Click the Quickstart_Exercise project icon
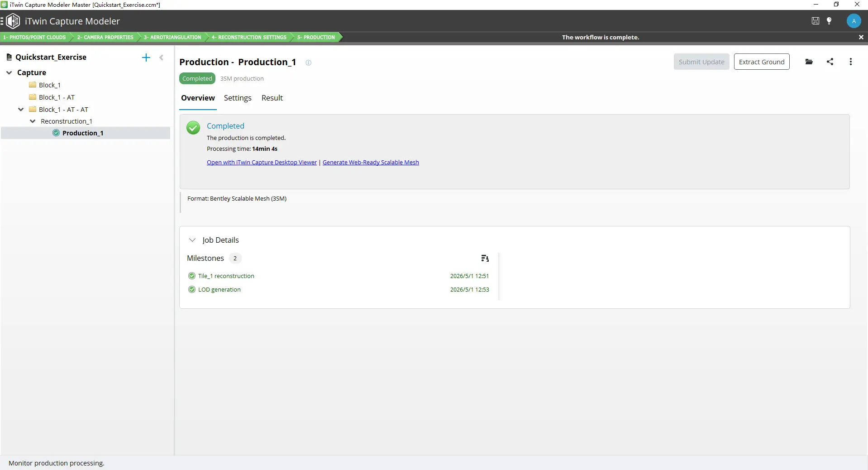This screenshot has height=470, width=868. 9,57
